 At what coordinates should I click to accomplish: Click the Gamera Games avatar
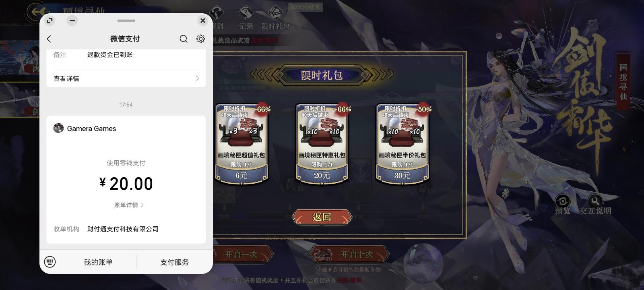point(58,128)
